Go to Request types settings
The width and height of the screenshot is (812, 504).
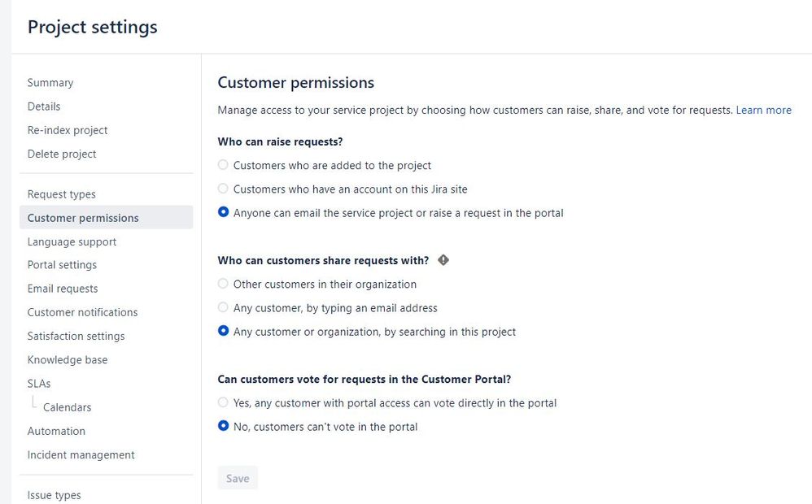point(62,194)
